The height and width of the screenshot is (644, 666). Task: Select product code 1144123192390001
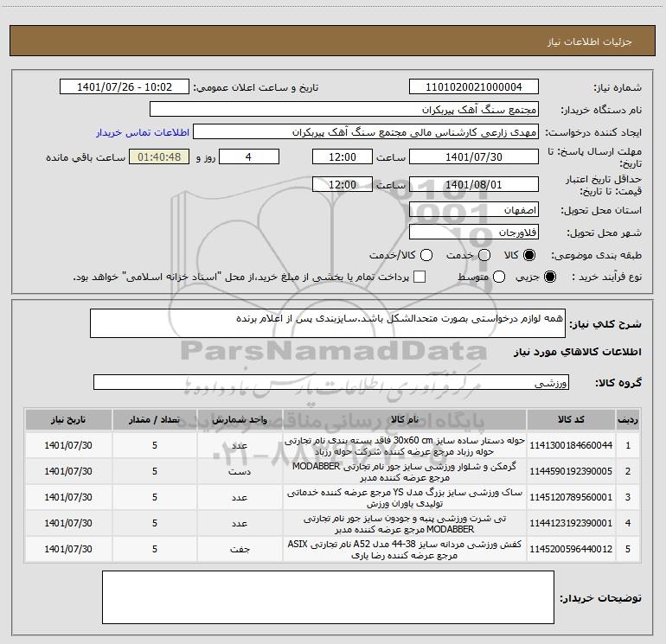coord(571,523)
